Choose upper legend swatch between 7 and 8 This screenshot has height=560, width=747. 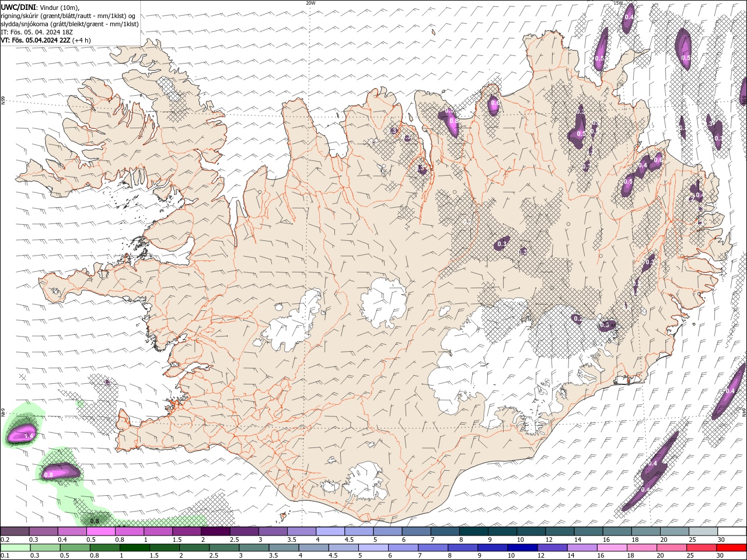445,531
